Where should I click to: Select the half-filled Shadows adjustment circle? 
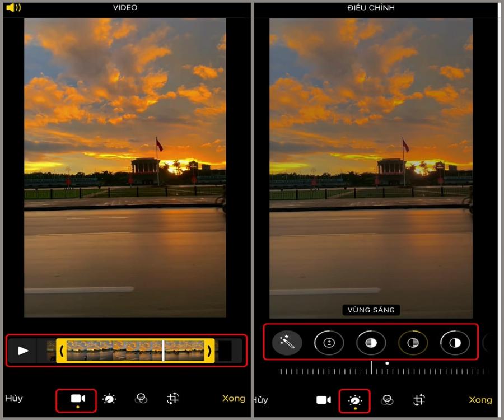coord(455,343)
